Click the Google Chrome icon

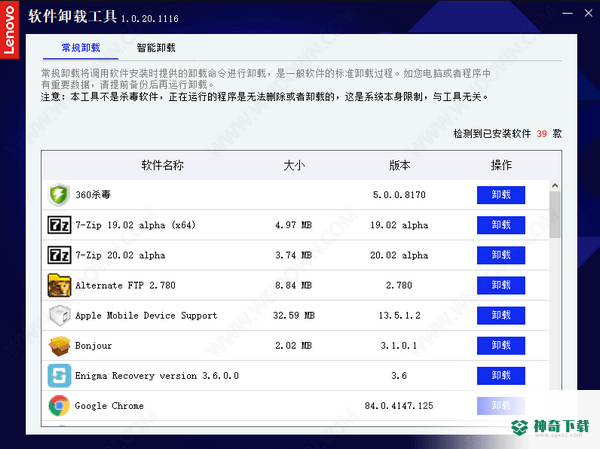(x=59, y=406)
